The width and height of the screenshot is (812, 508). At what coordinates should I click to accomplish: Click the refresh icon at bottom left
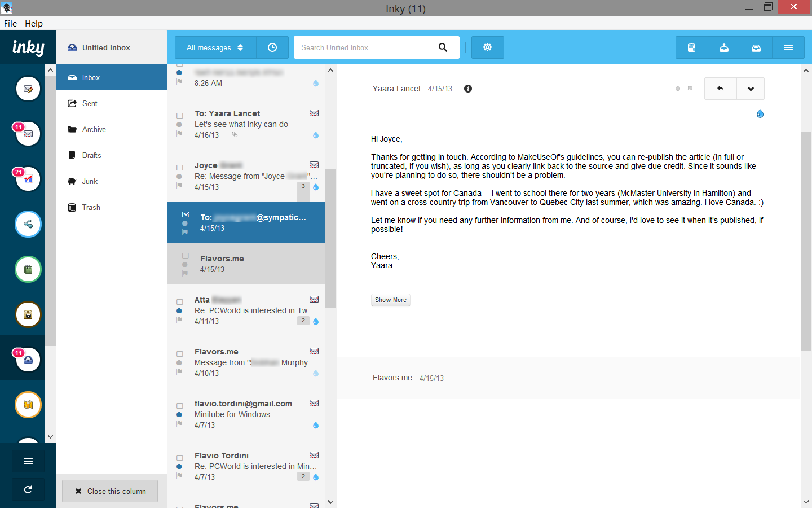click(x=28, y=489)
